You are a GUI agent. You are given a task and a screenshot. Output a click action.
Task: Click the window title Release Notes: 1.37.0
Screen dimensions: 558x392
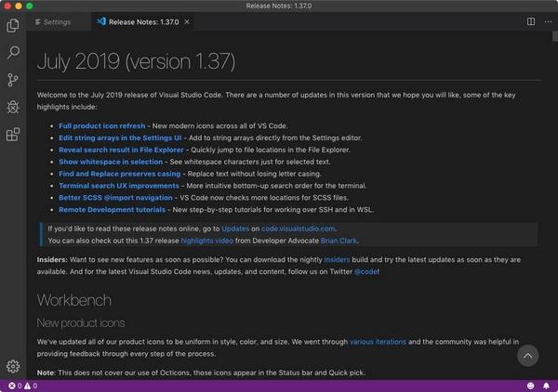[x=279, y=7]
